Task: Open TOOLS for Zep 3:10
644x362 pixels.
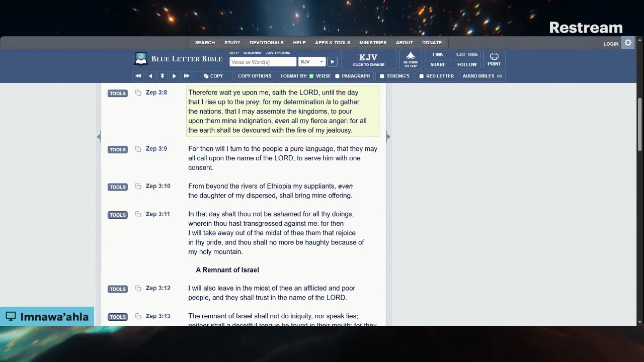Action: coord(118,187)
